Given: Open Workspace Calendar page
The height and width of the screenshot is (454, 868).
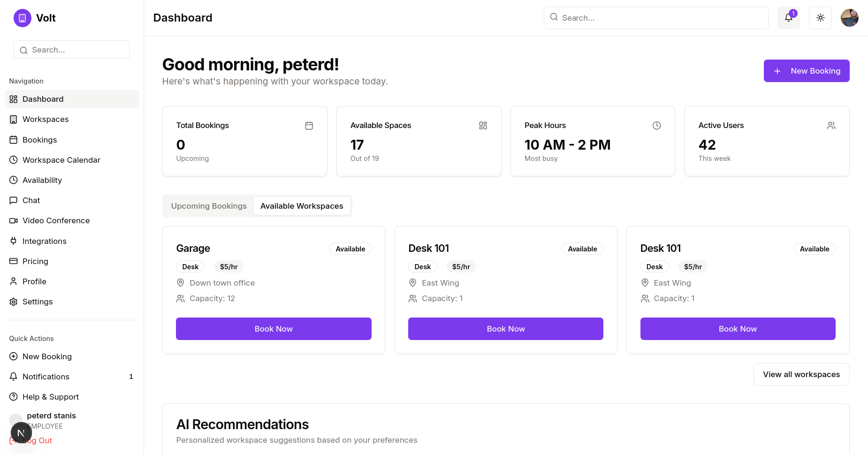Looking at the screenshot, I should (72, 160).
